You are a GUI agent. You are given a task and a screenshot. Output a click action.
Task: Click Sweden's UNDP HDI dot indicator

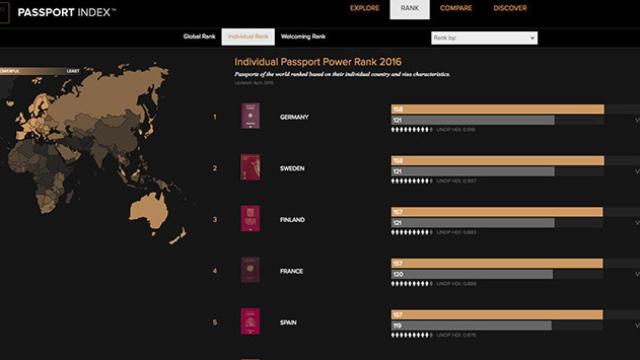point(411,181)
